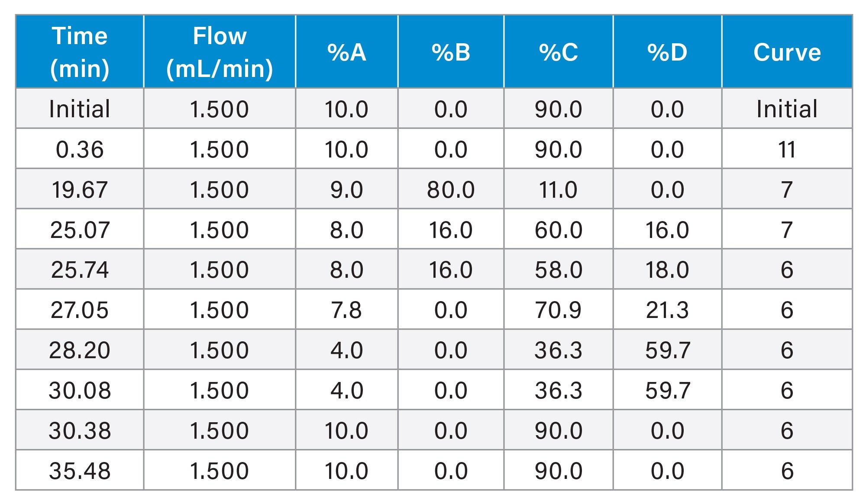Click the 80.0 value in %B column
The image size is (866, 504).
(x=451, y=190)
